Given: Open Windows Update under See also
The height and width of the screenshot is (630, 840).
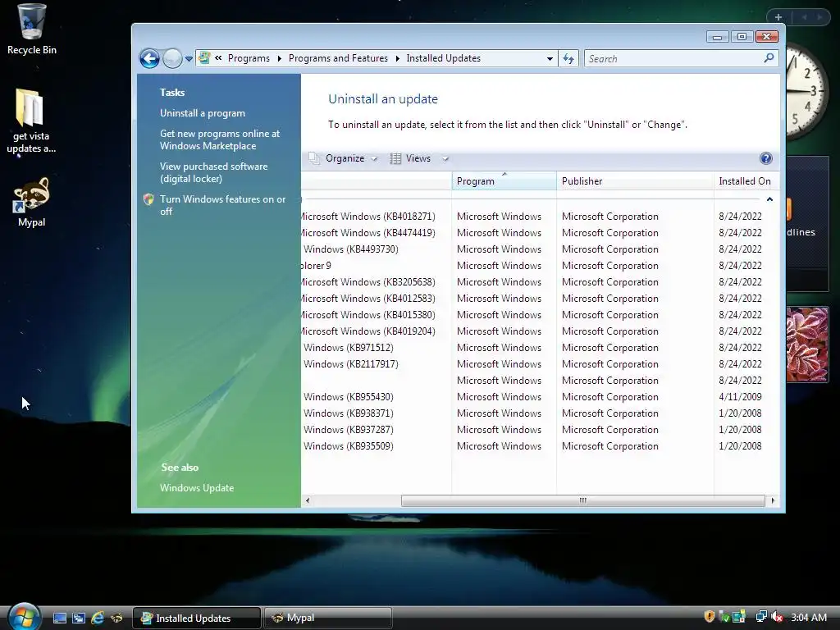Looking at the screenshot, I should click(x=197, y=488).
